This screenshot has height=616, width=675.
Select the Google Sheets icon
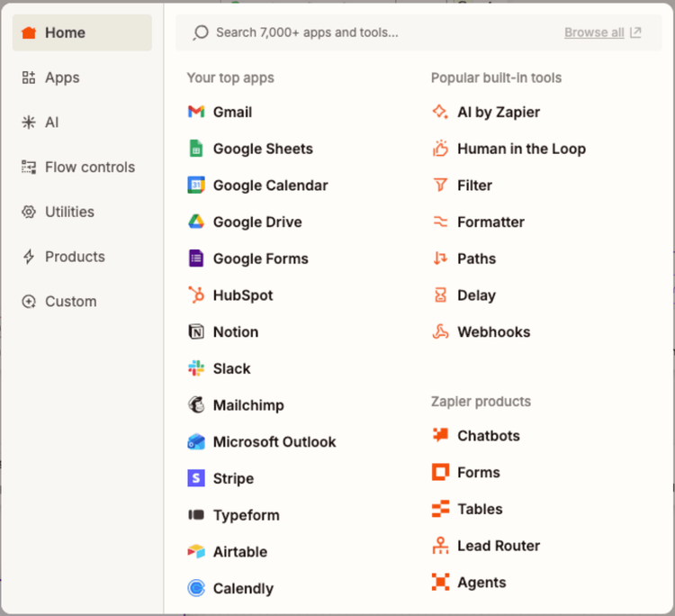(196, 149)
